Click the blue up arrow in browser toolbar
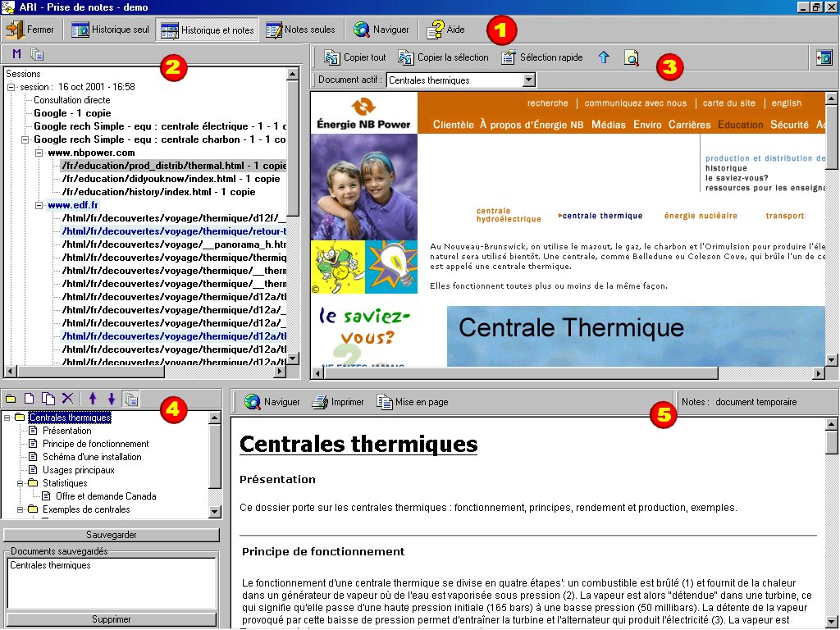840x630 pixels. point(604,57)
